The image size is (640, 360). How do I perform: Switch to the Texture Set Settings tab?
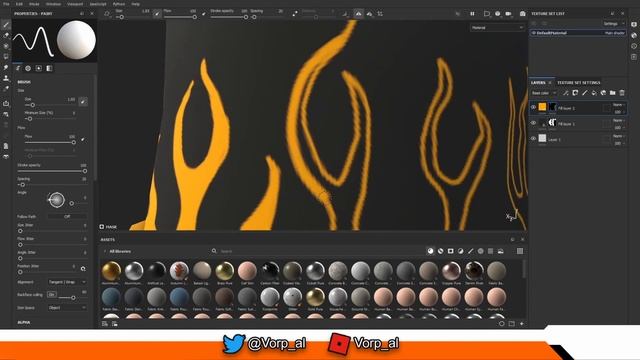[x=578, y=82]
